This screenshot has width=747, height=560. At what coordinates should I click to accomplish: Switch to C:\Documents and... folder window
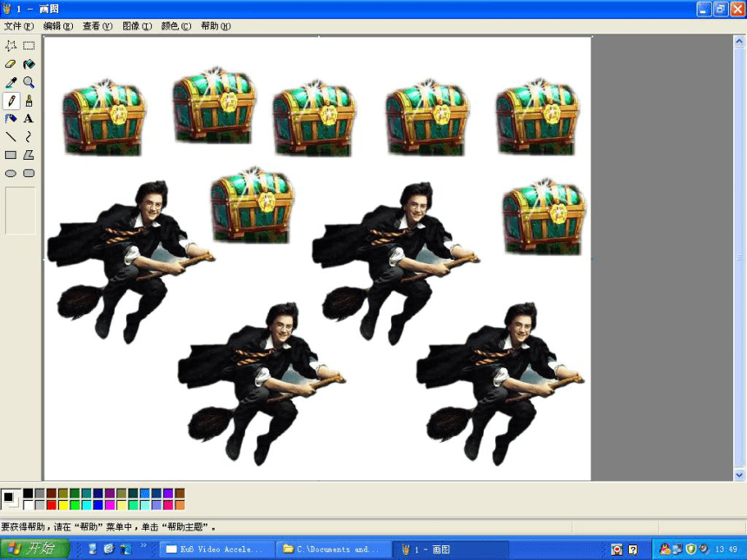(334, 549)
